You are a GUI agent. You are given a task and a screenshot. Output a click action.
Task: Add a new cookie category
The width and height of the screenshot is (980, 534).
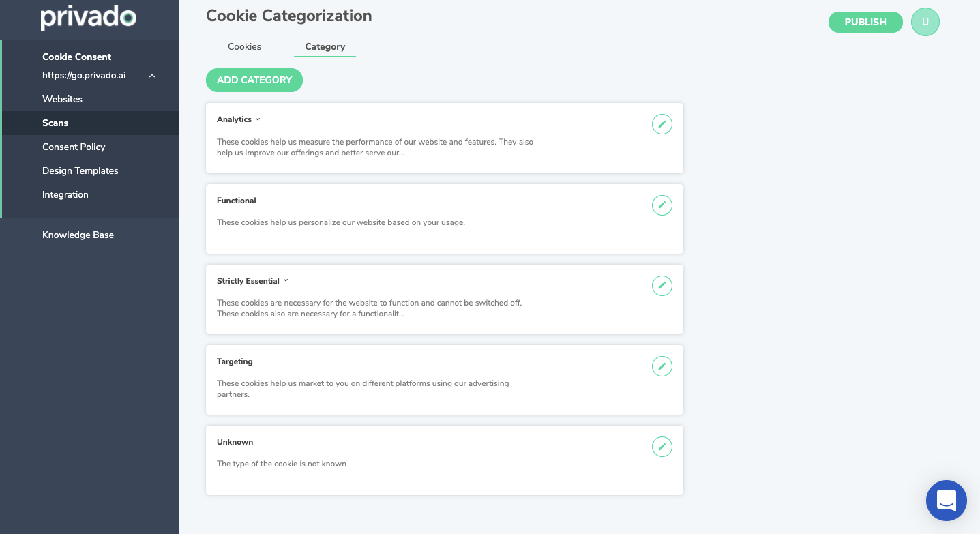click(x=254, y=80)
